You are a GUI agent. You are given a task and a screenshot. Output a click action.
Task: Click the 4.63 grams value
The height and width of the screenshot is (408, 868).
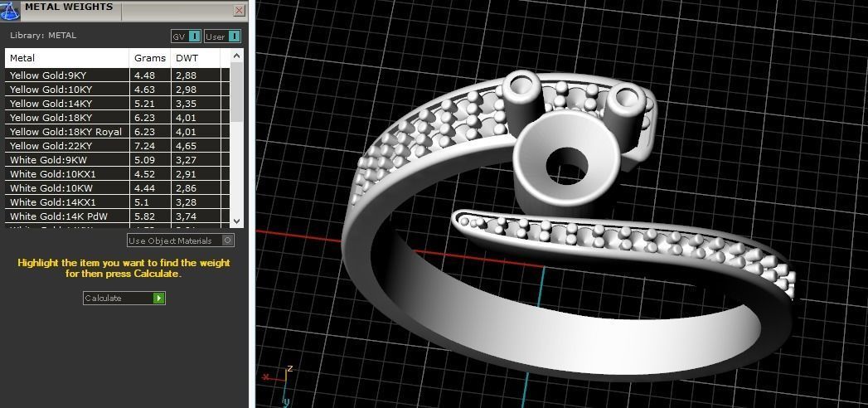[x=144, y=89]
